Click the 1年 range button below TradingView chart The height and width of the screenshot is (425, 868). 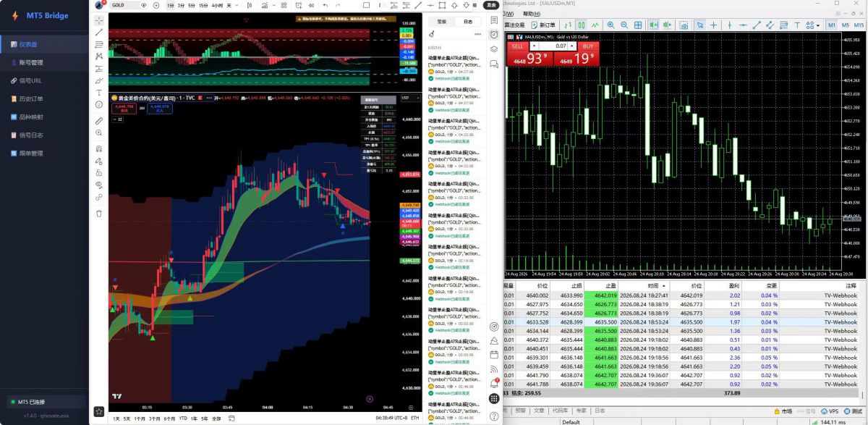pyautogui.click(x=193, y=418)
